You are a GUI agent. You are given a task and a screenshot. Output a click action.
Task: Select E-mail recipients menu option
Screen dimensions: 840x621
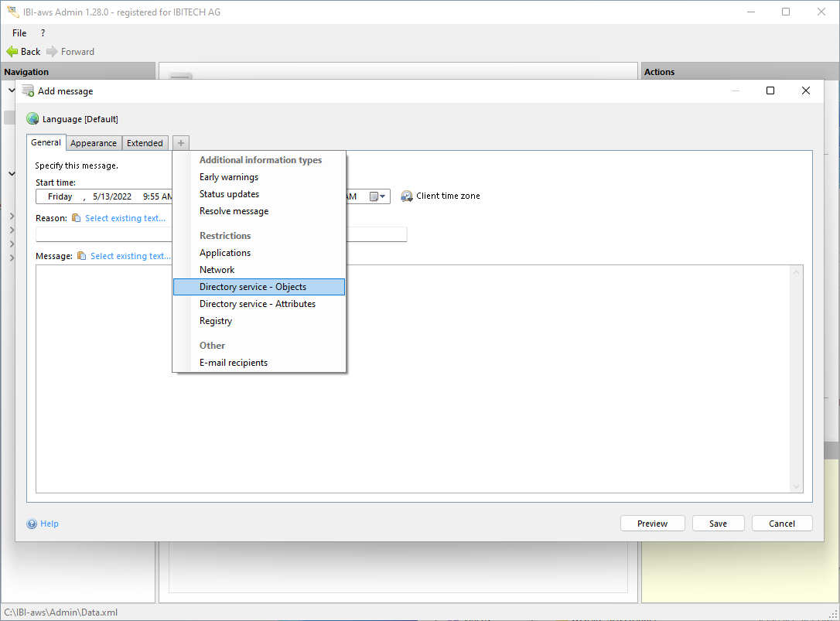[234, 363]
